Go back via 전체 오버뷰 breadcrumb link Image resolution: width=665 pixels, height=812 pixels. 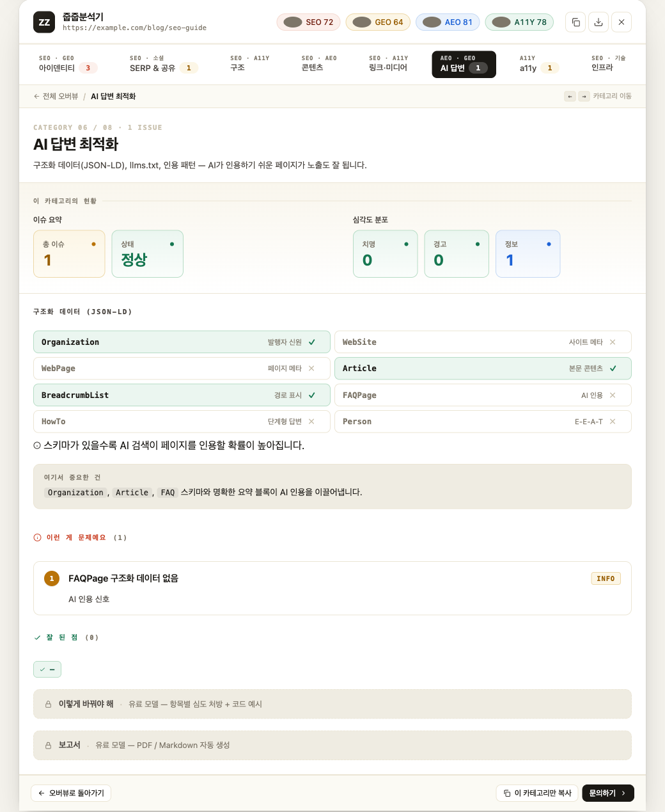click(56, 97)
